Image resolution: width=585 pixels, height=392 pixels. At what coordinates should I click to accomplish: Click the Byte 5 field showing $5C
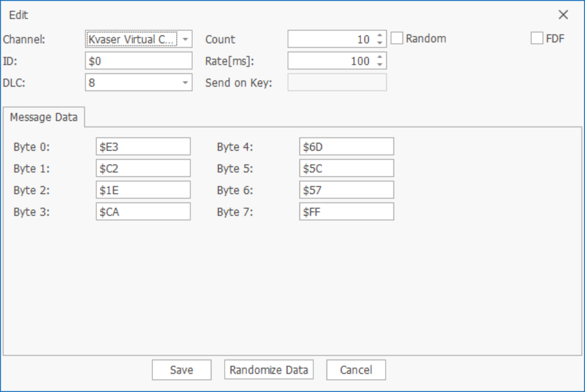(x=346, y=168)
